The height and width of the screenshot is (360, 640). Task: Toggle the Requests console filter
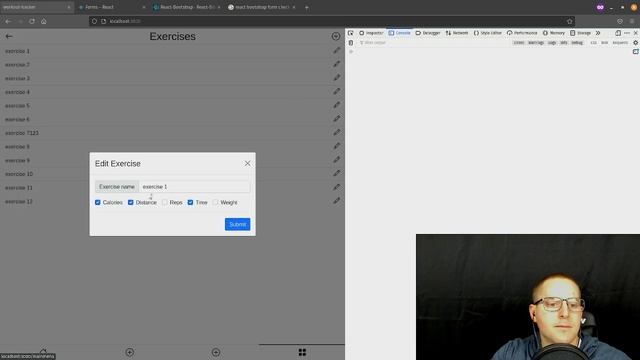[x=620, y=43]
